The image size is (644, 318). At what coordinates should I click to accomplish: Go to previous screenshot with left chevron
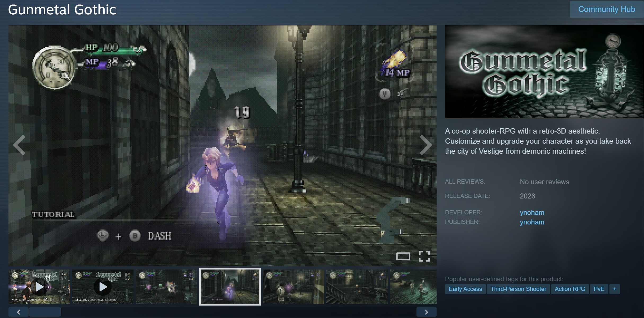(x=19, y=145)
